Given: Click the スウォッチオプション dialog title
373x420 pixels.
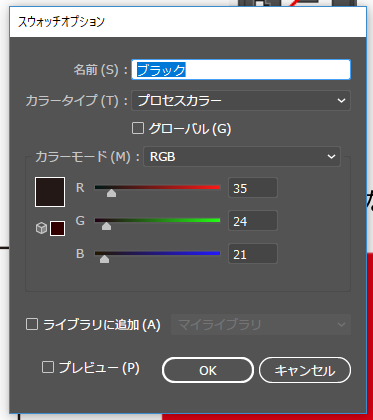Looking at the screenshot, I should point(61,22).
